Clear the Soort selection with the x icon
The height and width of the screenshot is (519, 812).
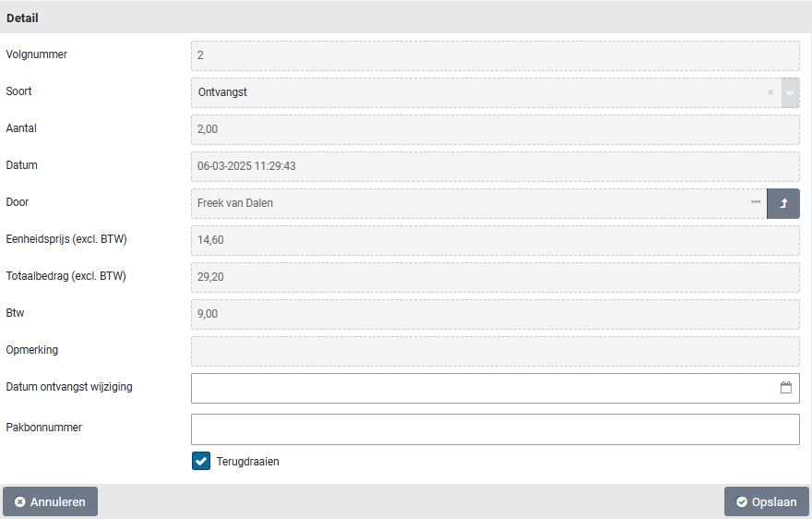[770, 92]
